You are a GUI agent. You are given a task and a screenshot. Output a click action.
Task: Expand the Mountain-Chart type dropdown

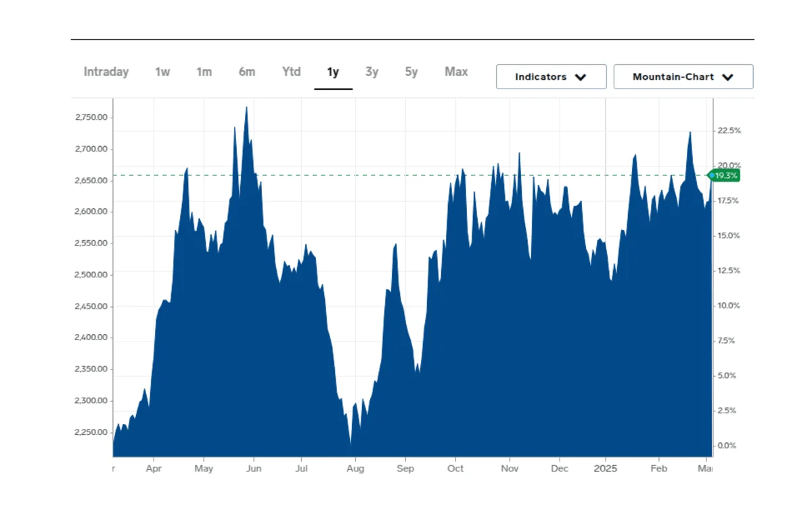click(683, 77)
